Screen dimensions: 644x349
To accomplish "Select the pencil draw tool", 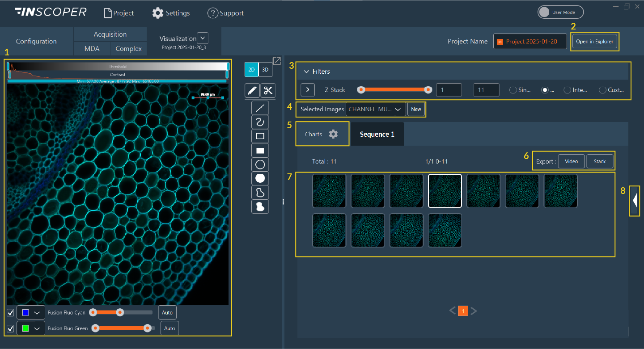I will tap(252, 91).
